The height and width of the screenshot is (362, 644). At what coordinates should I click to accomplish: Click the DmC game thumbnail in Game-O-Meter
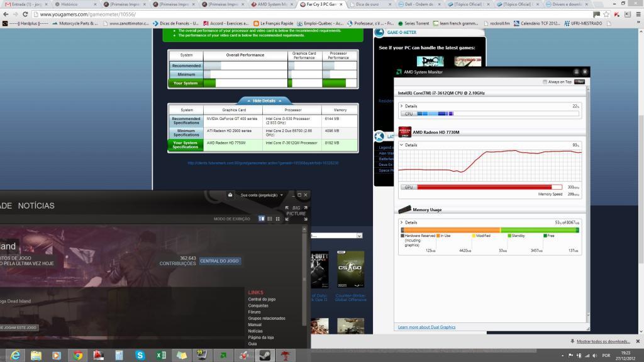point(430,61)
